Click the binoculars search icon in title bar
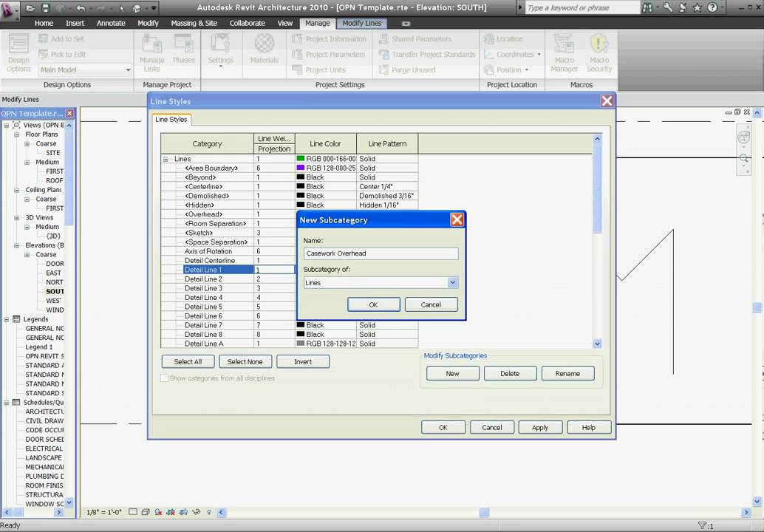Viewport: 764px width, 532px height. click(647, 8)
